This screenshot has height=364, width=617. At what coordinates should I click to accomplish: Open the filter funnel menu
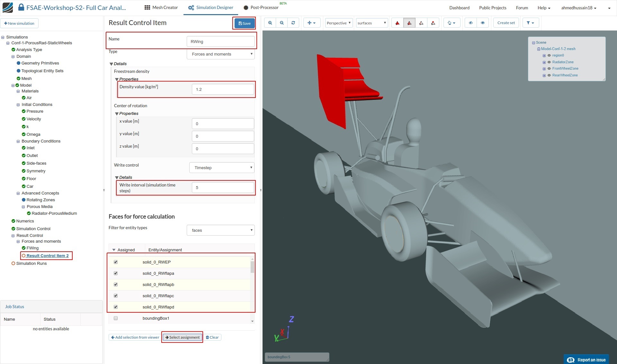point(530,23)
